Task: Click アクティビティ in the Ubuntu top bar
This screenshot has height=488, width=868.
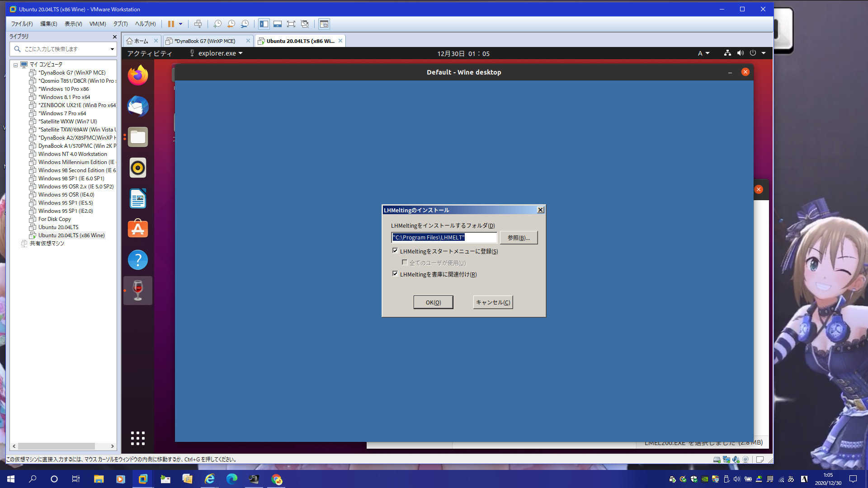Action: (150, 53)
